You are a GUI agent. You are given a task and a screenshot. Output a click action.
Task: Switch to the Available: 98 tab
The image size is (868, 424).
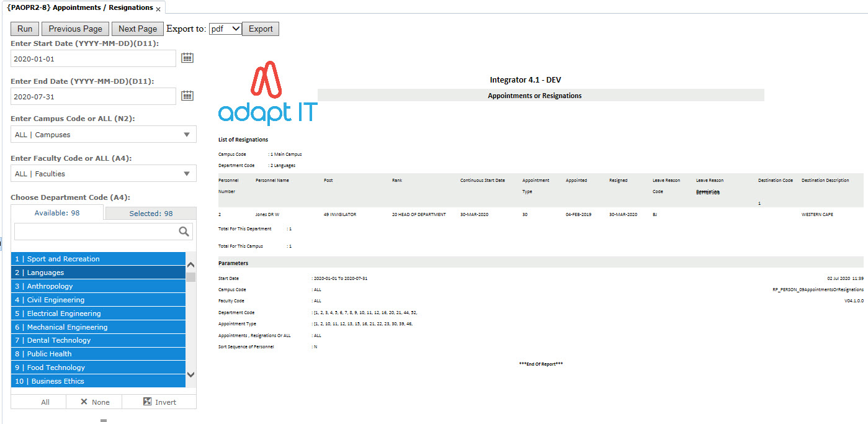pyautogui.click(x=57, y=214)
